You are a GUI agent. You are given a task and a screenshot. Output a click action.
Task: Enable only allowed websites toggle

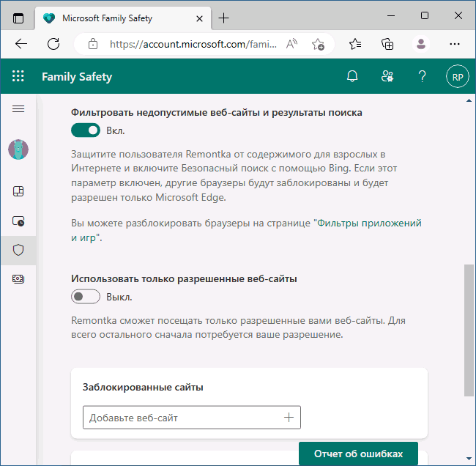86,297
